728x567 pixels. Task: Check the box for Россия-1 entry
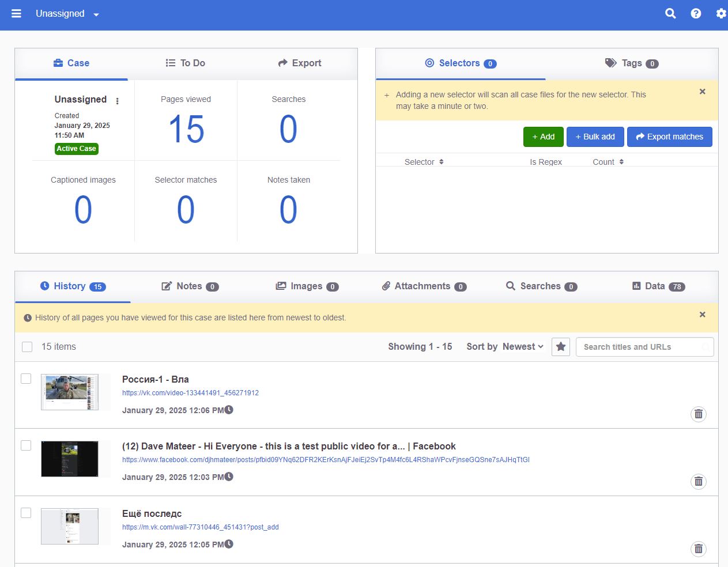click(26, 379)
